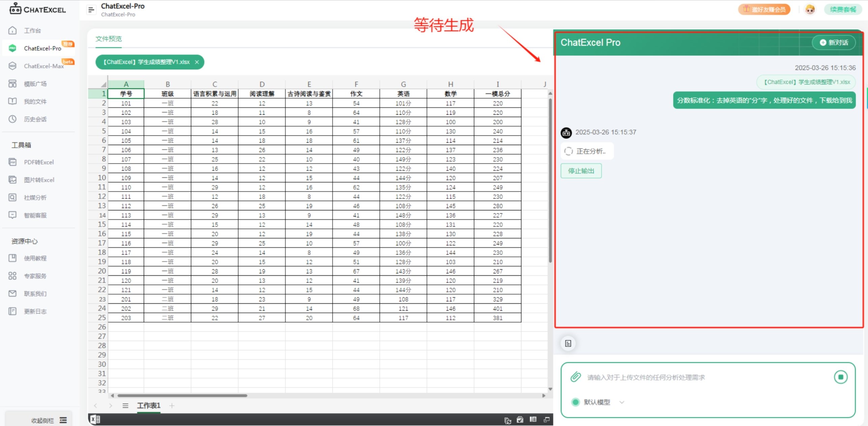This screenshot has height=426, width=868.
Task: Select the 文件预览 tab
Action: 108,39
